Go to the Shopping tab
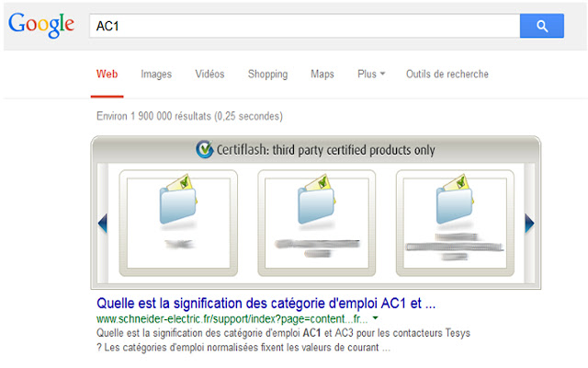588x368 pixels. [x=267, y=74]
